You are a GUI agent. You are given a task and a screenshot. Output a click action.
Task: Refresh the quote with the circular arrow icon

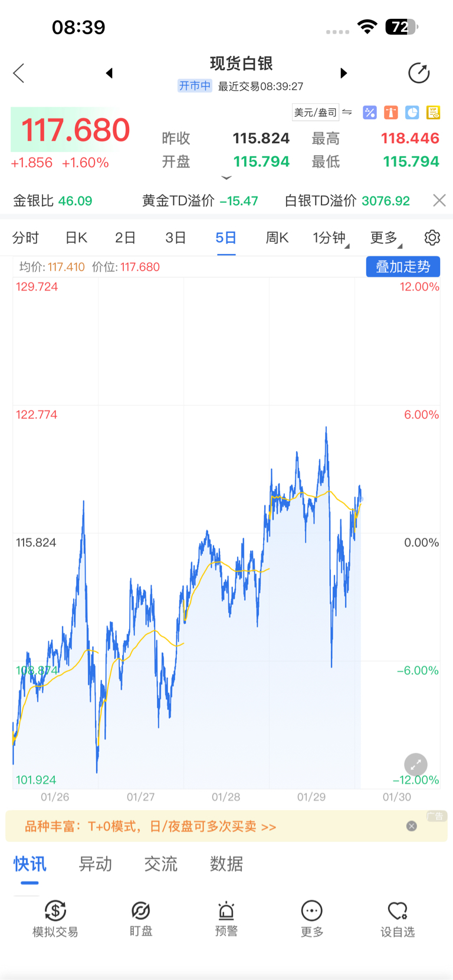click(419, 73)
